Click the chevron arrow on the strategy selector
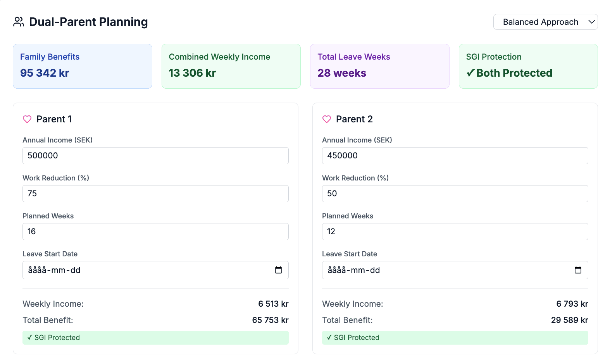This screenshot has width=610, height=364. (x=591, y=22)
